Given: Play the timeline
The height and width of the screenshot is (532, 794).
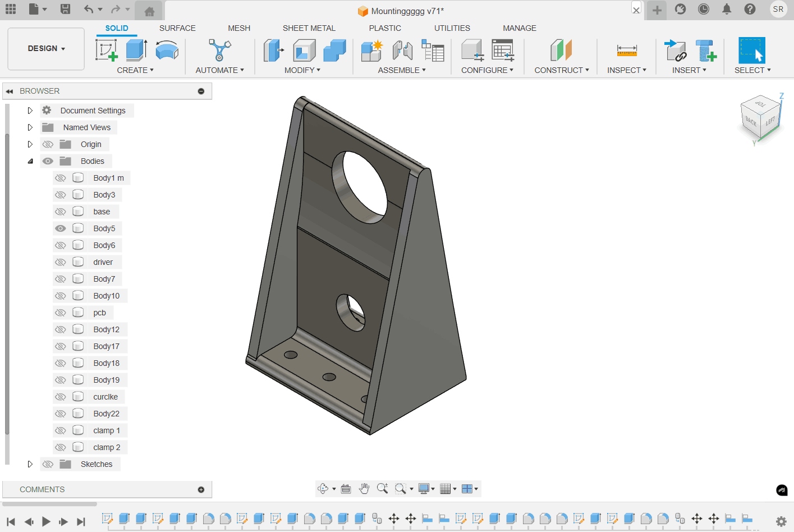Looking at the screenshot, I should 46,522.
